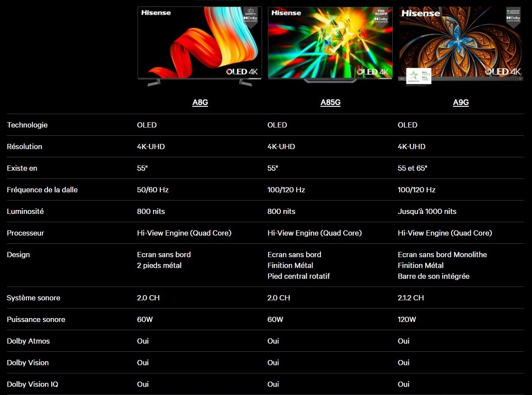Click the A9G Technologie value OLED
The height and width of the screenshot is (395, 532).
407,125
